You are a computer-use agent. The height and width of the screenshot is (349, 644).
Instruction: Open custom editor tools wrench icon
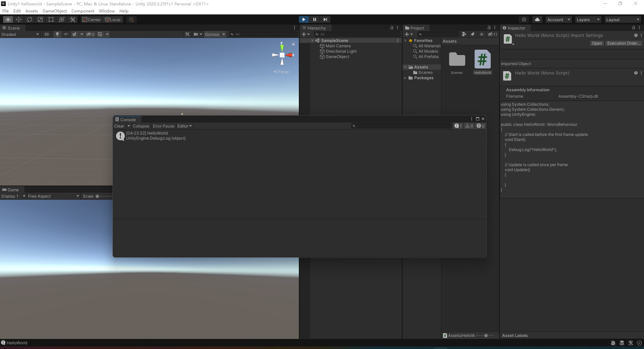coord(72,19)
